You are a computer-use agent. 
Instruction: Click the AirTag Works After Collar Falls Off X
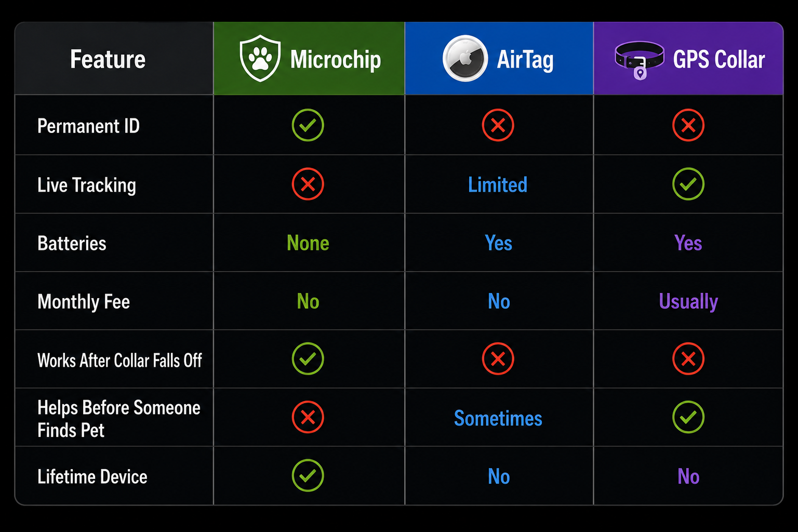pos(498,358)
